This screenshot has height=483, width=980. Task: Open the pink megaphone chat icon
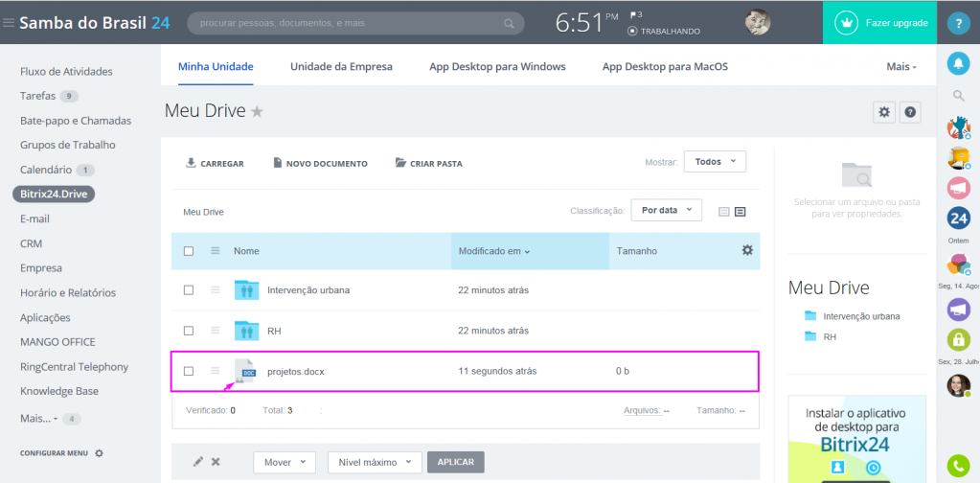[958, 188]
